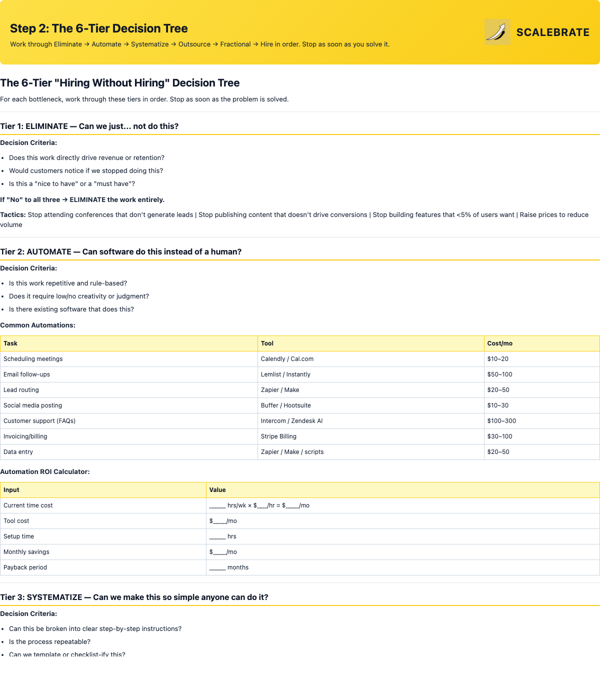Click the '$10–20' cost cell
Viewport: 600px width, 700px height.
tap(541, 359)
